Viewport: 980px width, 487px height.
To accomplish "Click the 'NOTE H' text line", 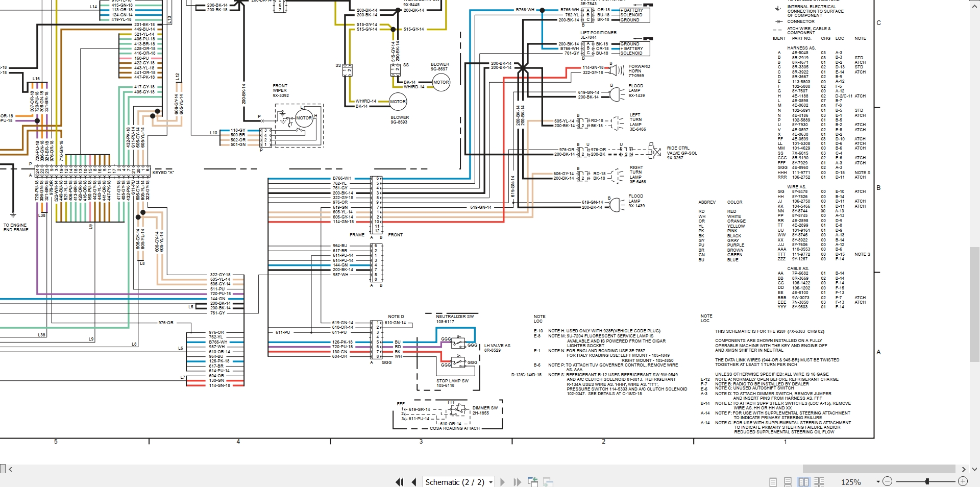I will tap(604, 331).
